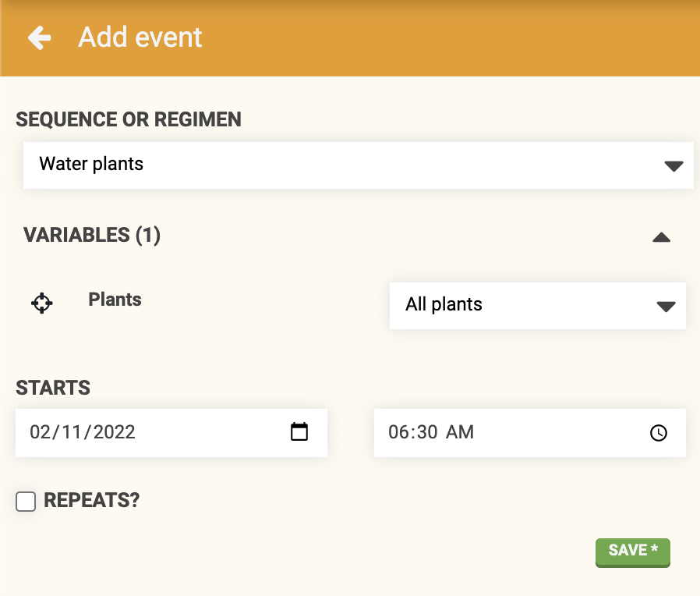Click the STARTS section heading
This screenshot has width=700, height=596.
click(x=52, y=388)
